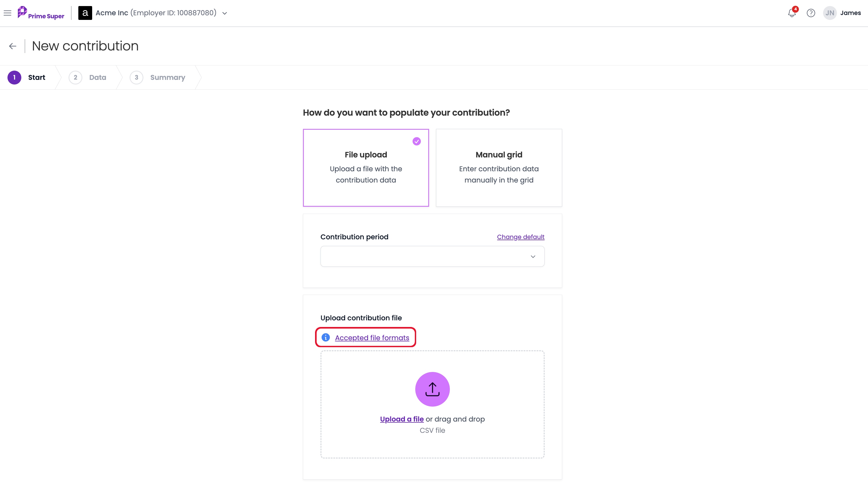Open the notifications bell
868x485 pixels.
pyautogui.click(x=792, y=13)
